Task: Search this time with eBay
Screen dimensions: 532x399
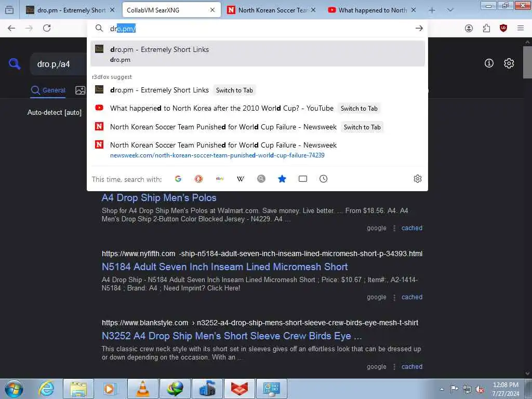Action: coord(220,179)
